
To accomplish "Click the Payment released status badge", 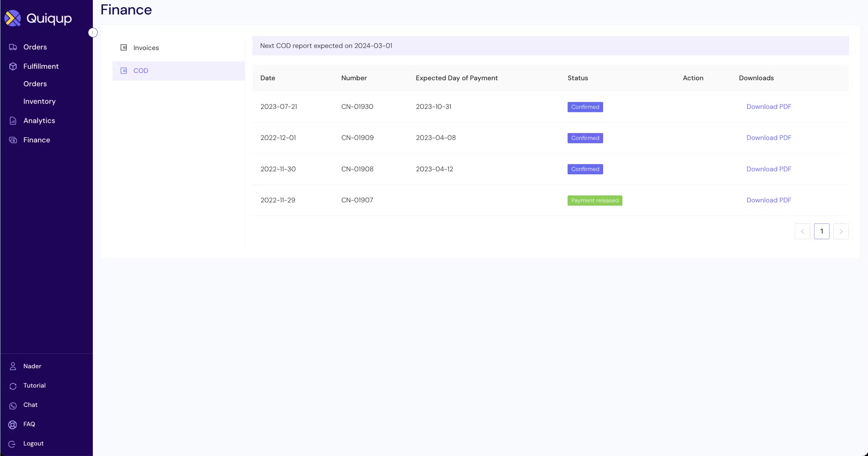I will pyautogui.click(x=594, y=201).
